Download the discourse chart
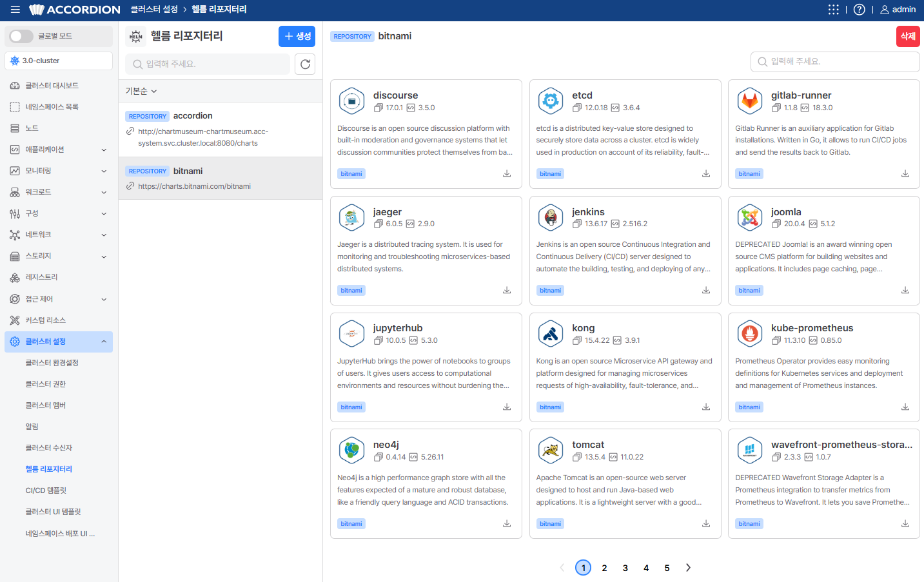Screen dimensions: 924x582 (507, 173)
